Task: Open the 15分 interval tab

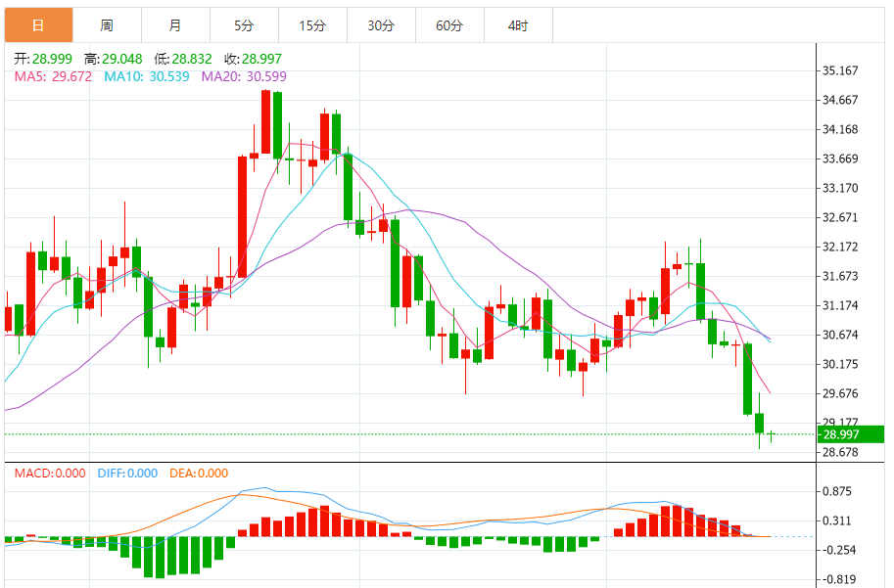Action: [312, 25]
